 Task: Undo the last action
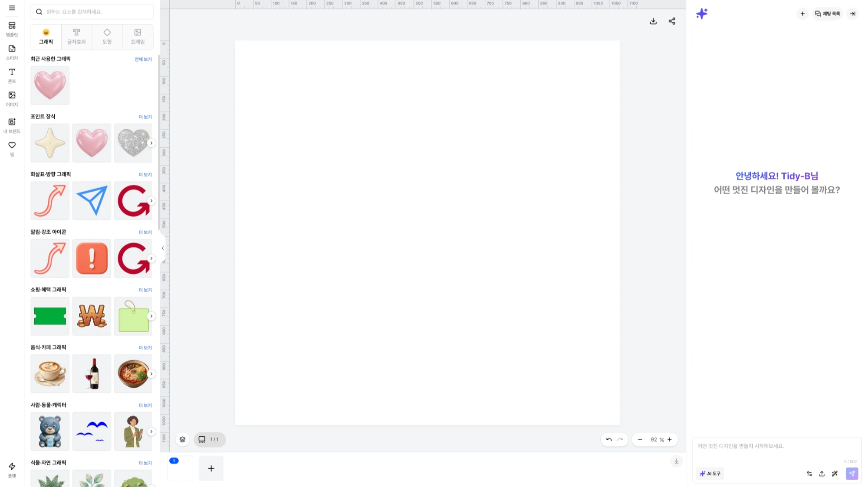(609, 439)
